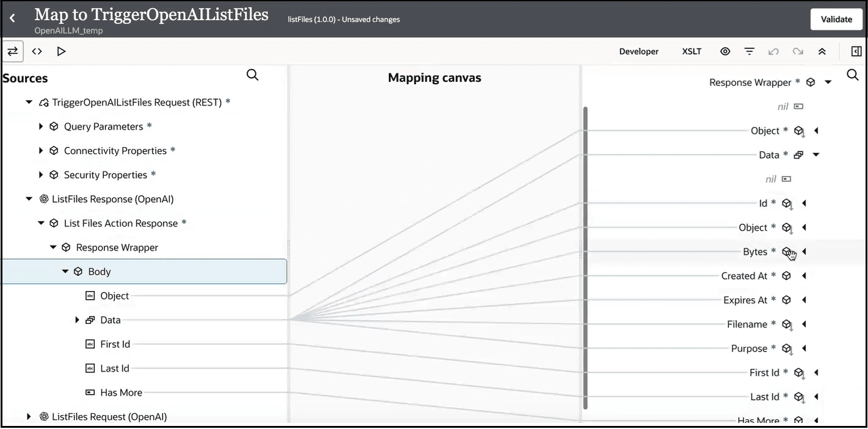Toggle the designer view swap-arrows icon
The width and height of the screenshot is (868, 429).
(x=13, y=51)
